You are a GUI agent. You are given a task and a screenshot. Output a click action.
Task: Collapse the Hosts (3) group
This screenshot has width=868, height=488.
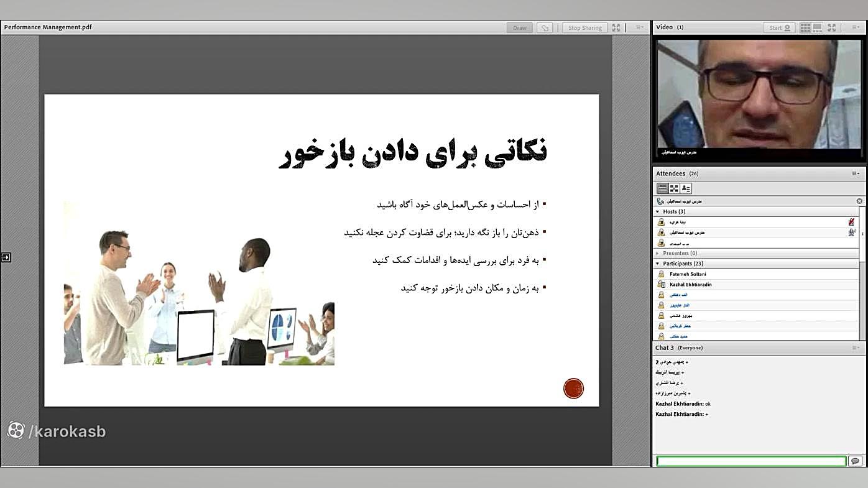[658, 212]
